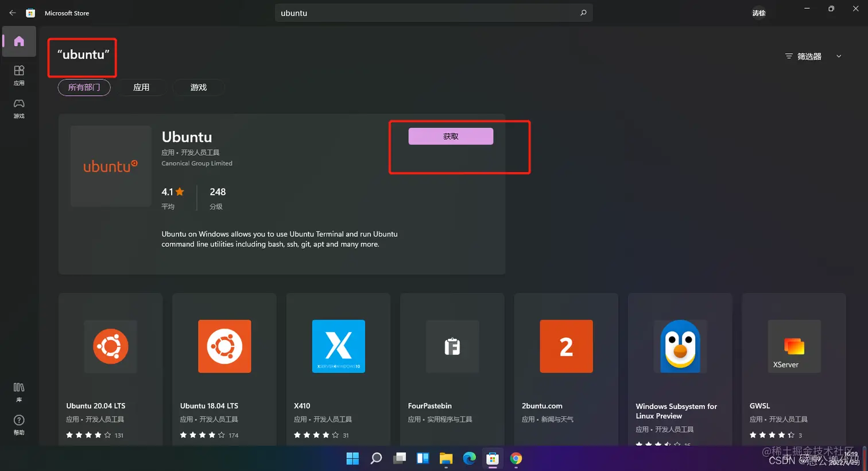Open the 帮助 (Help) sidebar icon
This screenshot has height=471, width=868.
pos(19,425)
